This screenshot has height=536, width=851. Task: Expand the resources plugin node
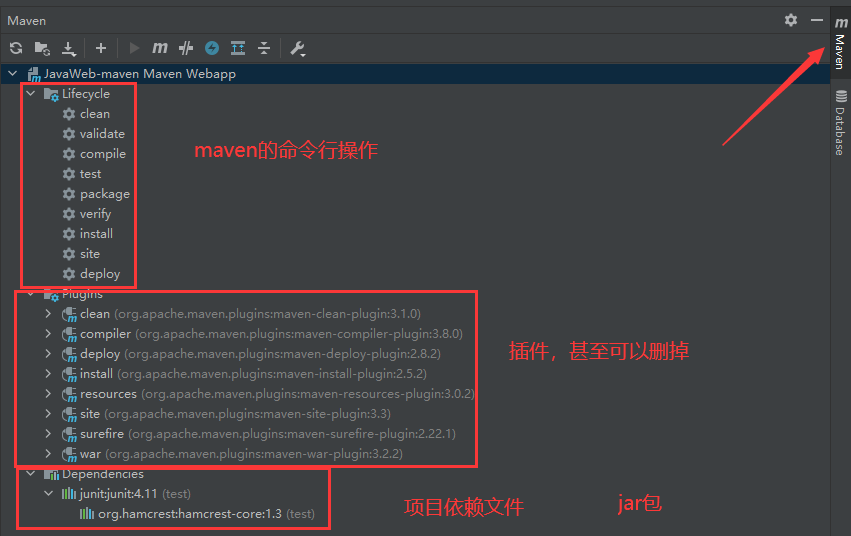(x=48, y=393)
